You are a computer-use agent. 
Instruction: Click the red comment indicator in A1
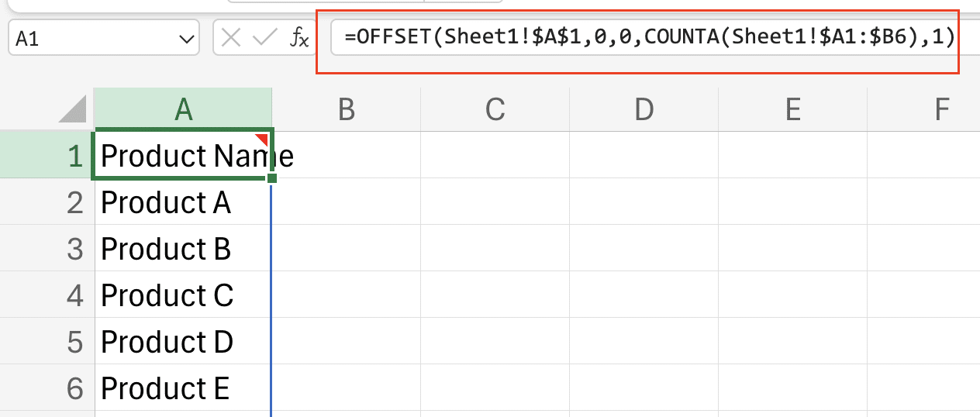coord(262,139)
